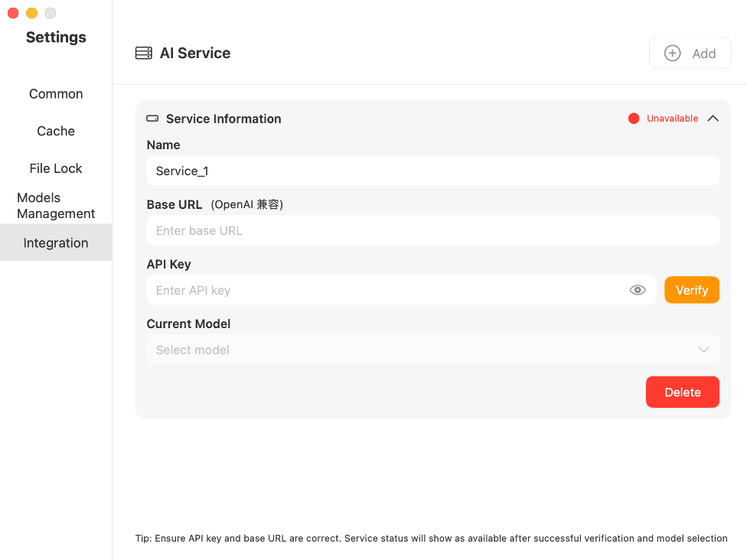Click the Name field containing Service_1
The width and height of the screenshot is (747, 560).
pos(432,171)
